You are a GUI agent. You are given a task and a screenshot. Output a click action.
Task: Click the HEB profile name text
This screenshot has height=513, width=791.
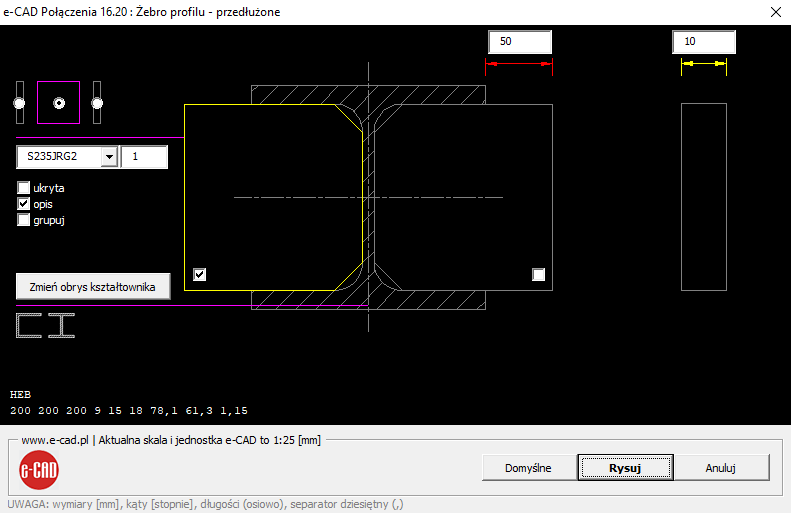[x=21, y=394]
